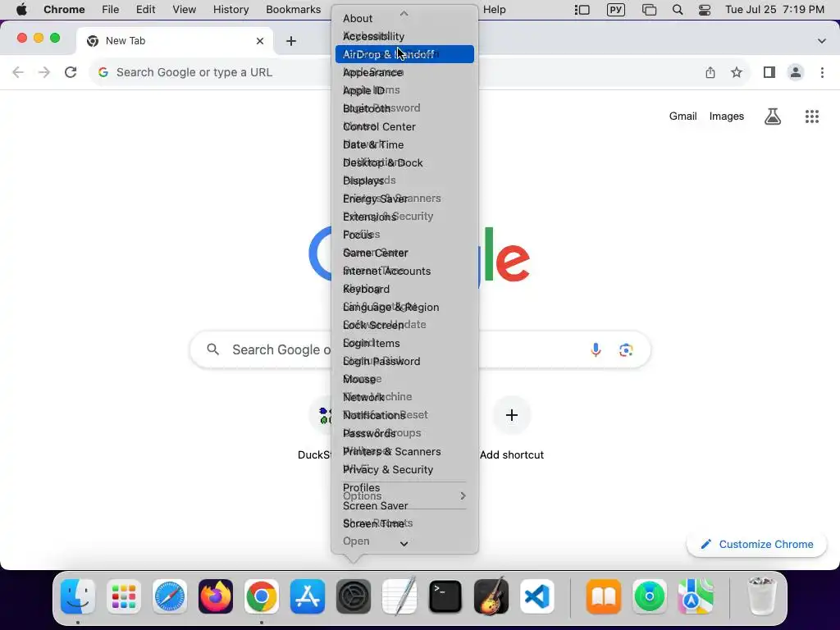
Task: Click the System Settings dock icon
Action: 354,596
